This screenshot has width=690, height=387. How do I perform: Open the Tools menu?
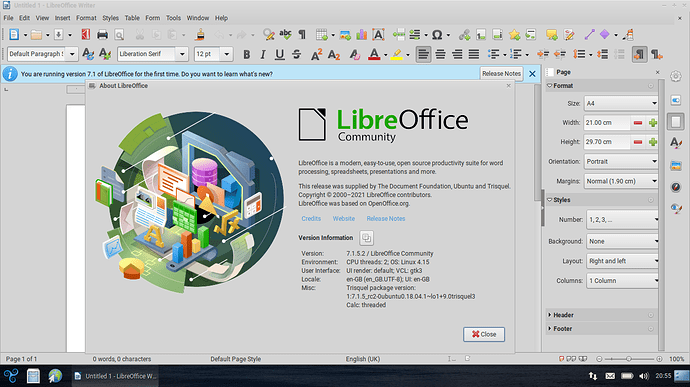(173, 18)
